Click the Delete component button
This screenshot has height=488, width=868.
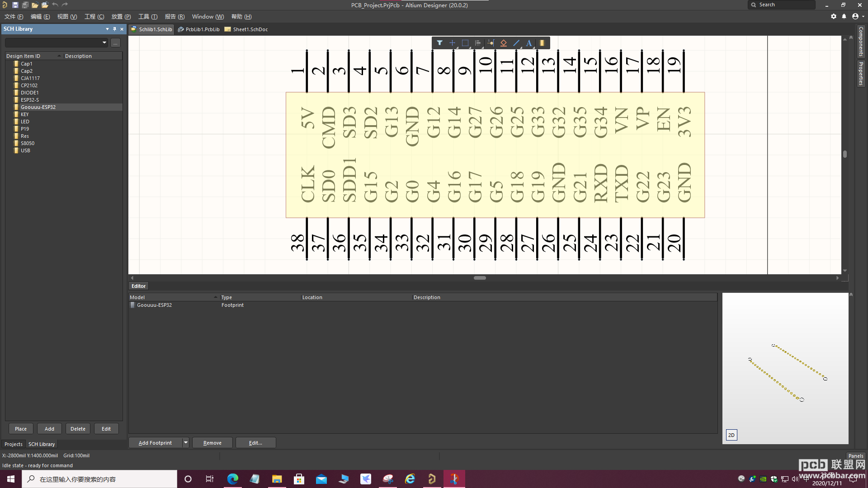coord(78,429)
